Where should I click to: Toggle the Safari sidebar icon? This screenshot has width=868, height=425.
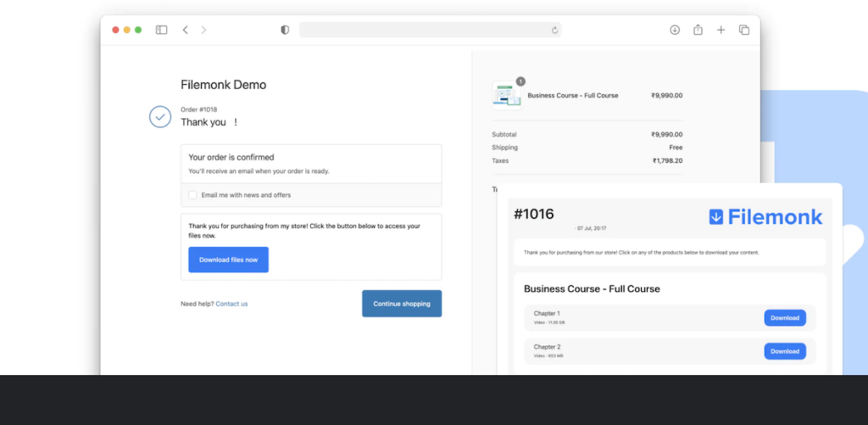pyautogui.click(x=162, y=30)
